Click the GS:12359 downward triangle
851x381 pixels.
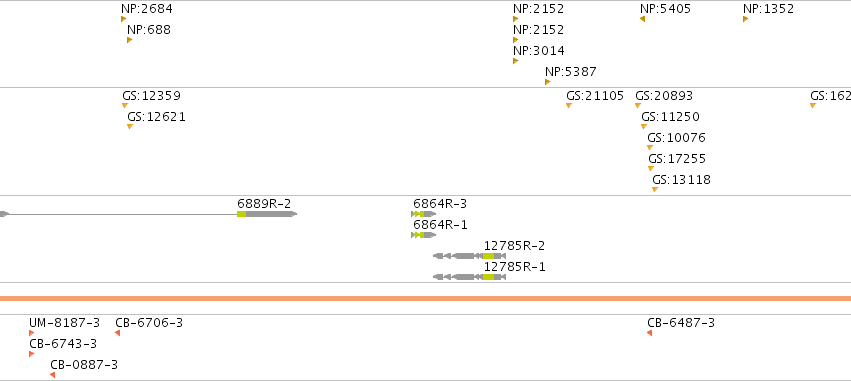pyautogui.click(x=125, y=105)
